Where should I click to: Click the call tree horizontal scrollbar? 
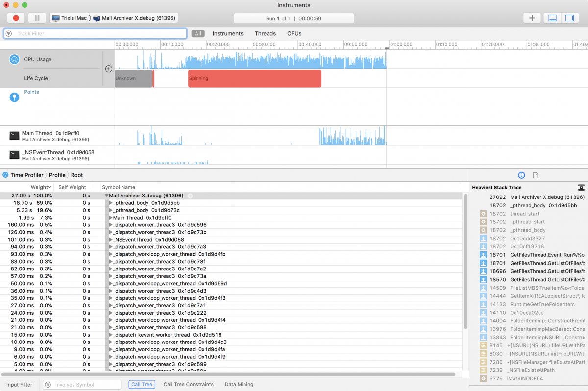click(228, 375)
